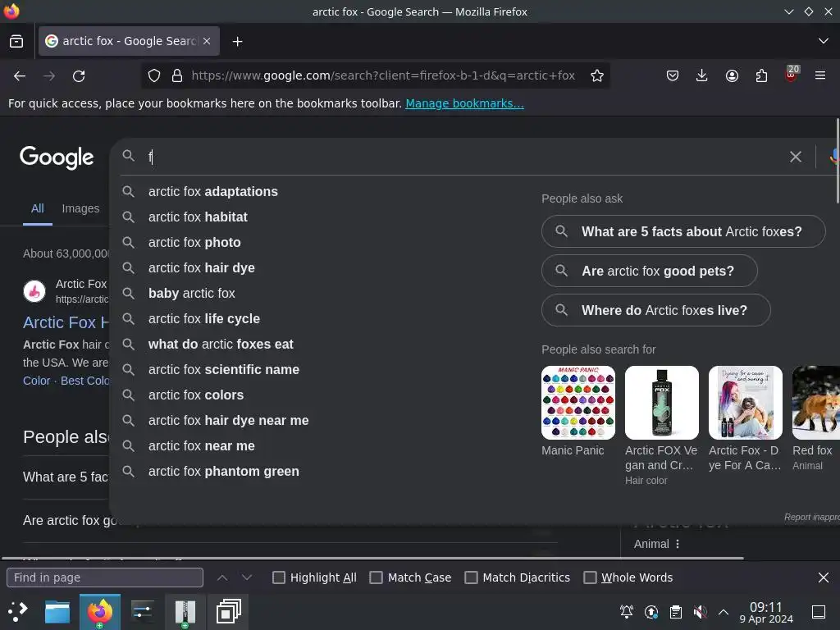The width and height of the screenshot is (840, 630).
Task: Click the Google logo
Action: pos(57,157)
